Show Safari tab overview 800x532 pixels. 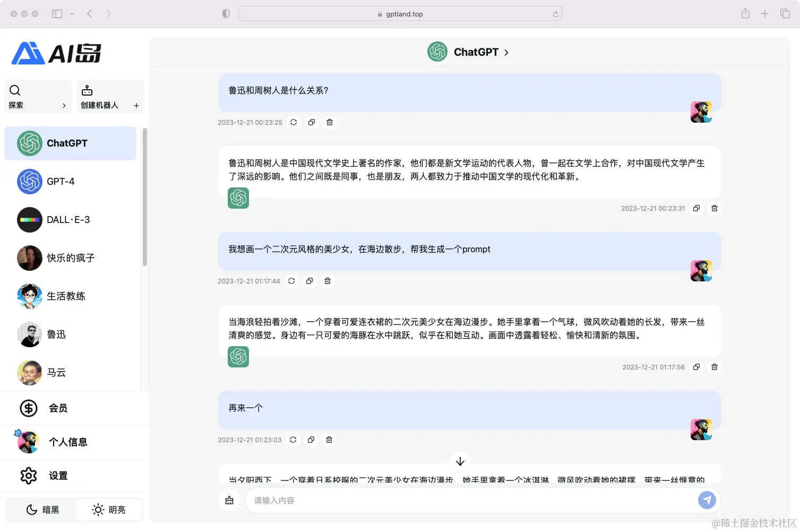click(785, 14)
